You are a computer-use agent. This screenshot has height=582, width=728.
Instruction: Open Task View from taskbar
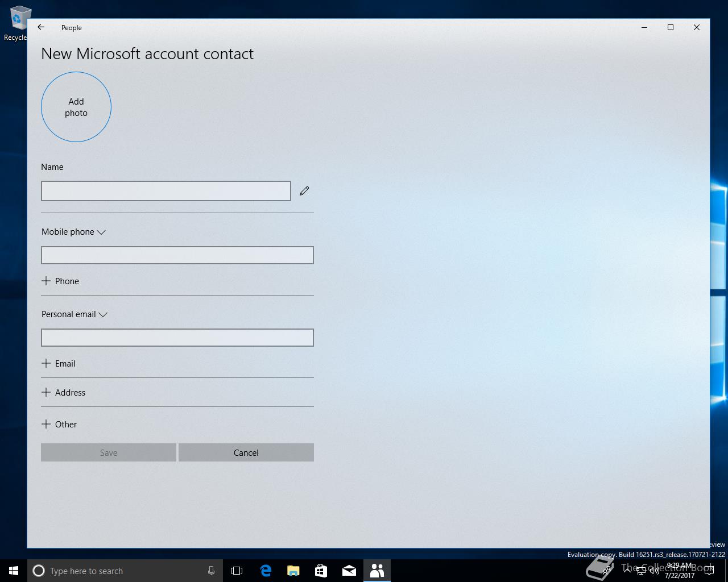(237, 571)
